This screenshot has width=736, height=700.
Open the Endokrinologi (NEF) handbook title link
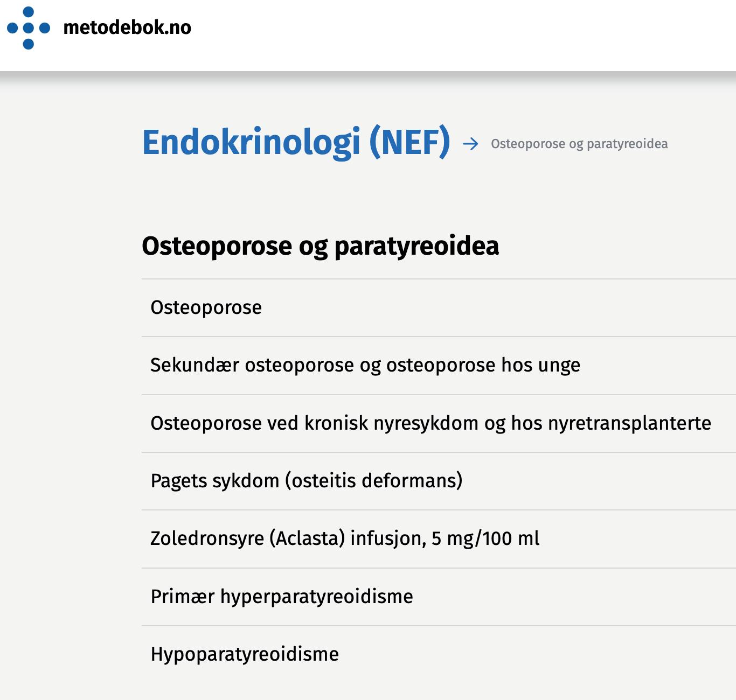point(296,142)
